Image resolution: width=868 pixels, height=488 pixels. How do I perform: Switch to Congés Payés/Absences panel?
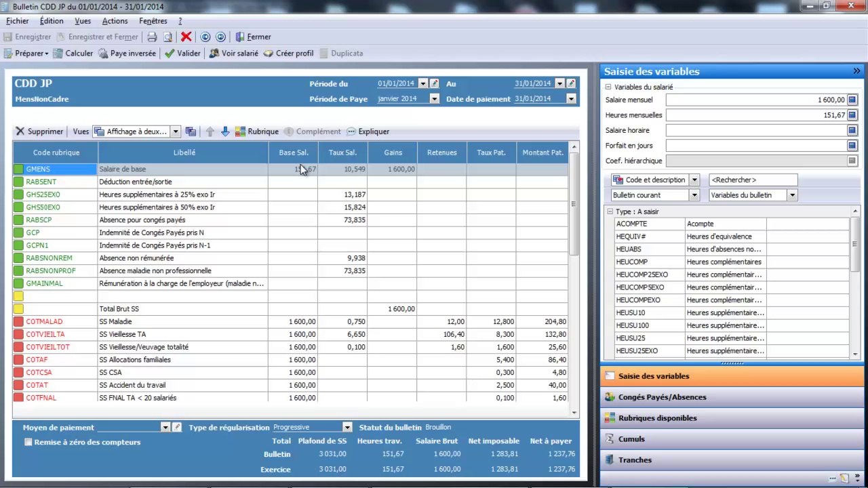(x=732, y=397)
